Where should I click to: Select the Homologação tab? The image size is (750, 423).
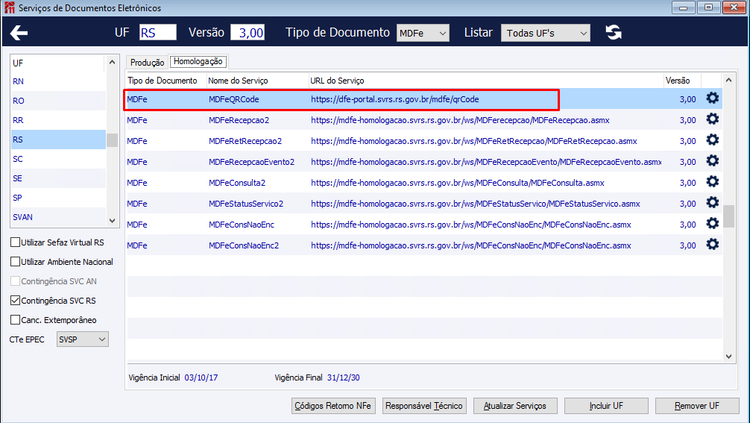[198, 61]
